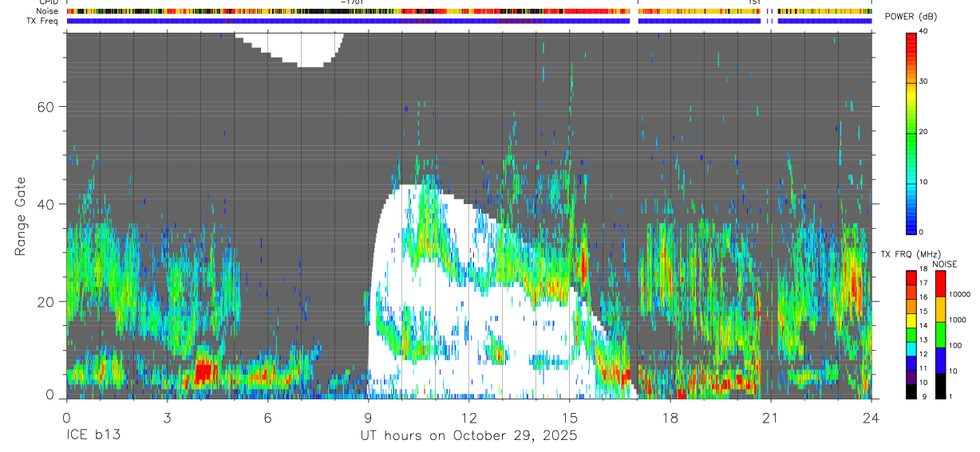The height and width of the screenshot is (452, 980).
Task: Pick the yellow 14–15 MHz TX FRQ segment
Action: coord(911,320)
